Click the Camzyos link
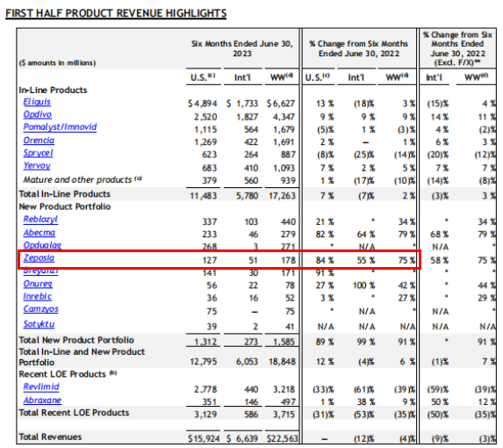Screen dimensions: 503x448 click(40, 309)
